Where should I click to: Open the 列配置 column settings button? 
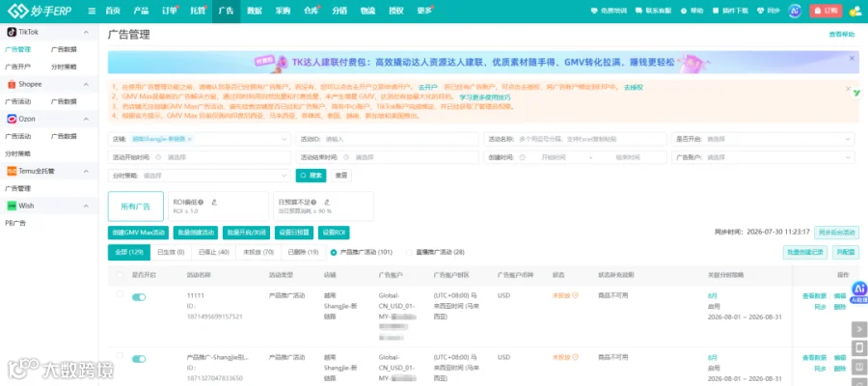pyautogui.click(x=845, y=253)
